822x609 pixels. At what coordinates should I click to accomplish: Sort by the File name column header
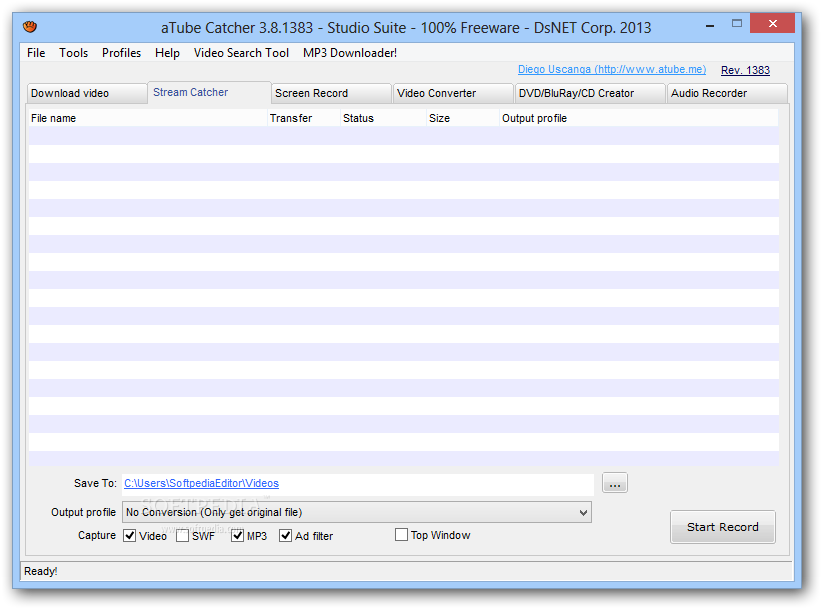click(x=147, y=118)
